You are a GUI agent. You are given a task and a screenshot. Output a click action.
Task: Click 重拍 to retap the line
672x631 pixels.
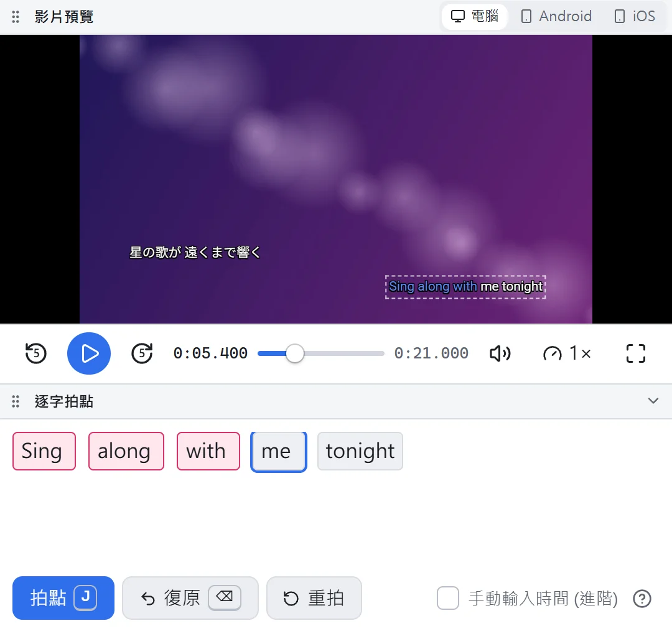coord(314,598)
